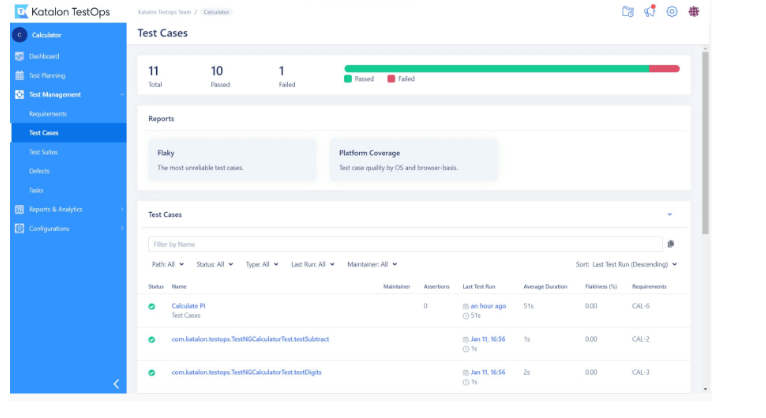This screenshot has width=766, height=418.
Task: Open the Calculate PI test case link
Action: pyautogui.click(x=188, y=306)
